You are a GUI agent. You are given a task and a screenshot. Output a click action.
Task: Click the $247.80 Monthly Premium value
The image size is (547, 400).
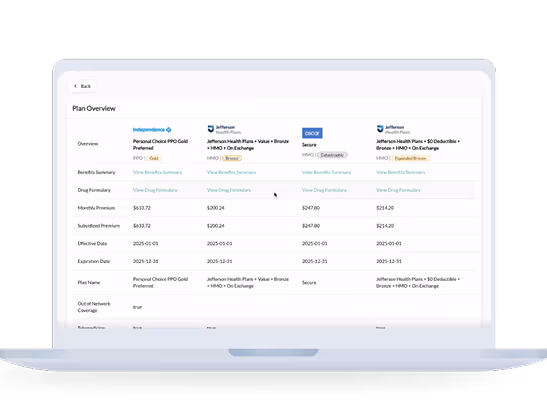coord(311,208)
